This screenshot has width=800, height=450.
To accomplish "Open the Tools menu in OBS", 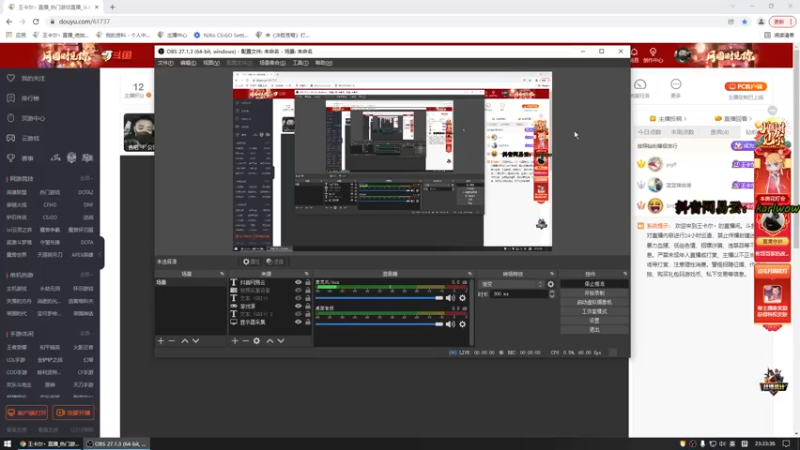I will pos(300,63).
